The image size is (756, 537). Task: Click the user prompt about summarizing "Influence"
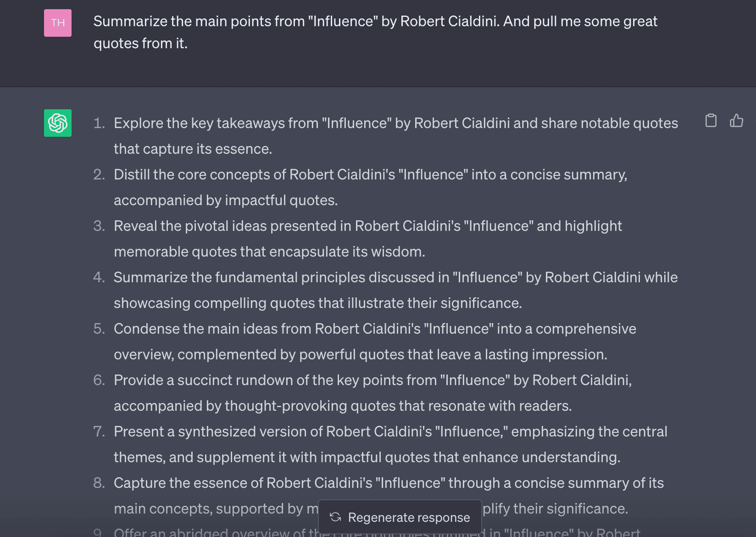point(375,32)
